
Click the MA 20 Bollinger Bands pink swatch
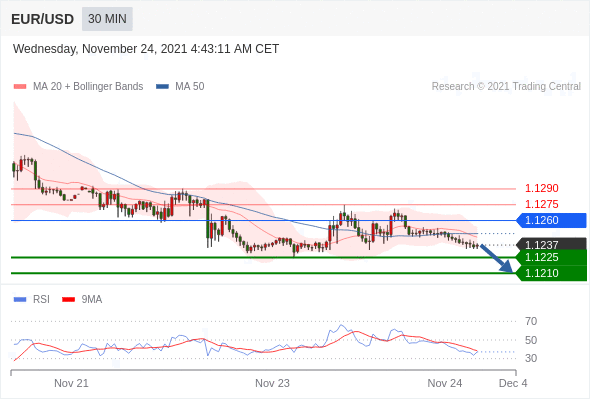tap(20, 87)
